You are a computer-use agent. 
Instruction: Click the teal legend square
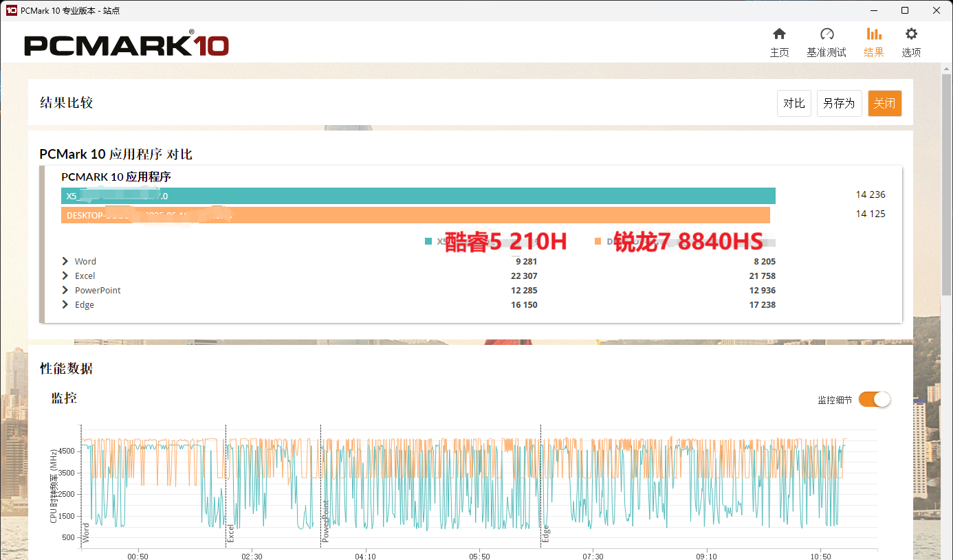click(x=428, y=241)
